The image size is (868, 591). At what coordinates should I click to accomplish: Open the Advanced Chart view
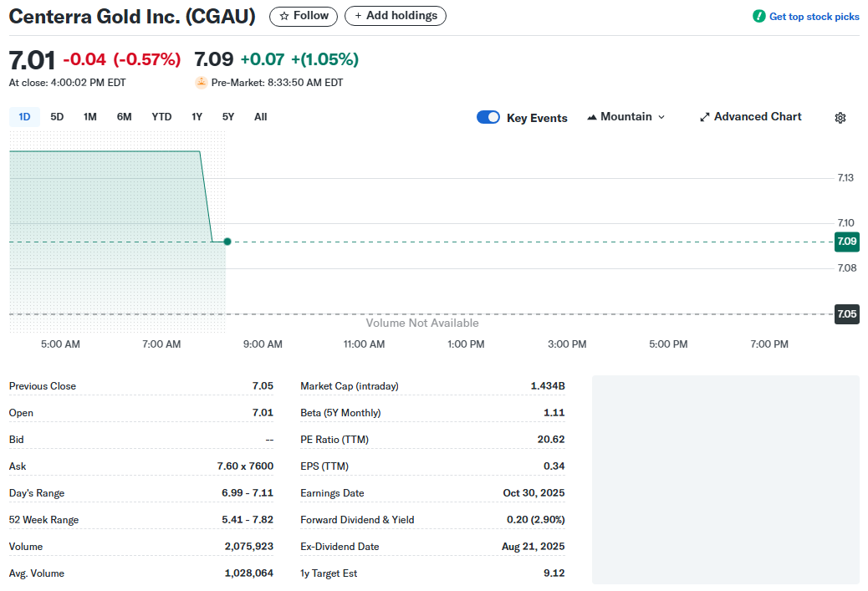(x=751, y=117)
